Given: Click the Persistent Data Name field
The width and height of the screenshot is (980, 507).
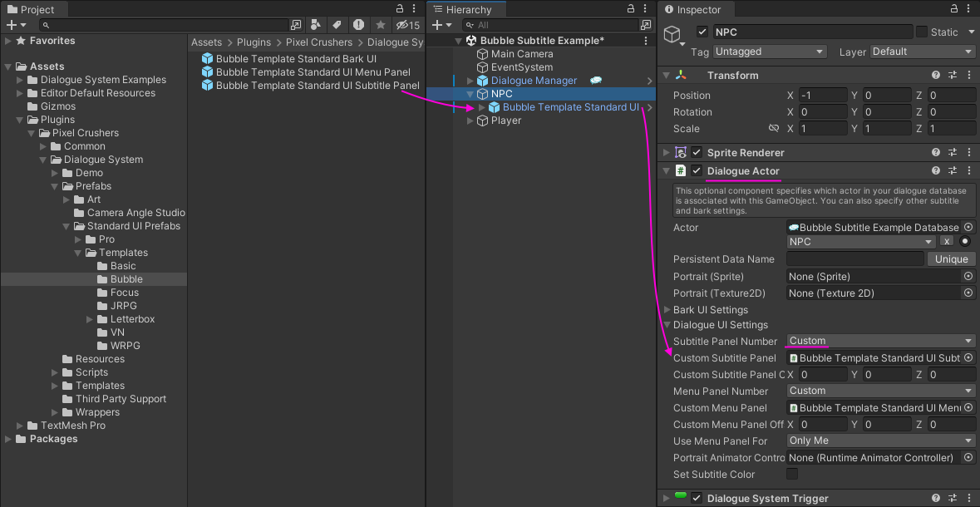Looking at the screenshot, I should tap(855, 258).
